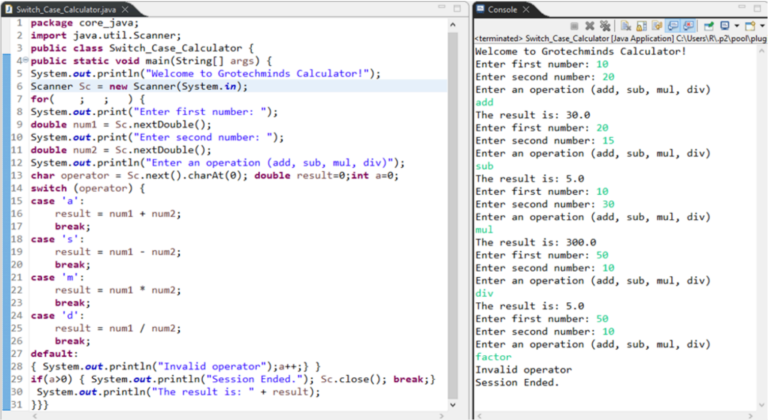Click the Terminate button in Console toolbar
The image size is (768, 420).
coord(576,26)
